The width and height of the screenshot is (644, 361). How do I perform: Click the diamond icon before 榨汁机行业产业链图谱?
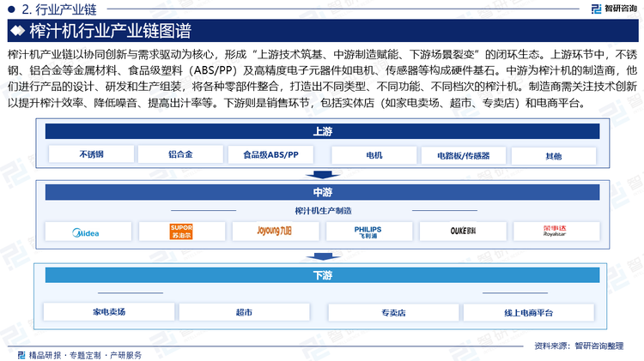point(18,31)
